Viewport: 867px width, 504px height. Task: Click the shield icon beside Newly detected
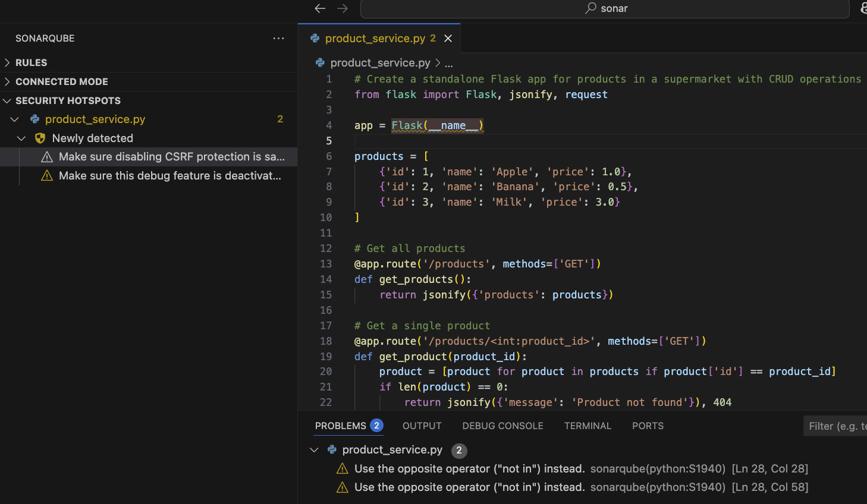(x=40, y=138)
